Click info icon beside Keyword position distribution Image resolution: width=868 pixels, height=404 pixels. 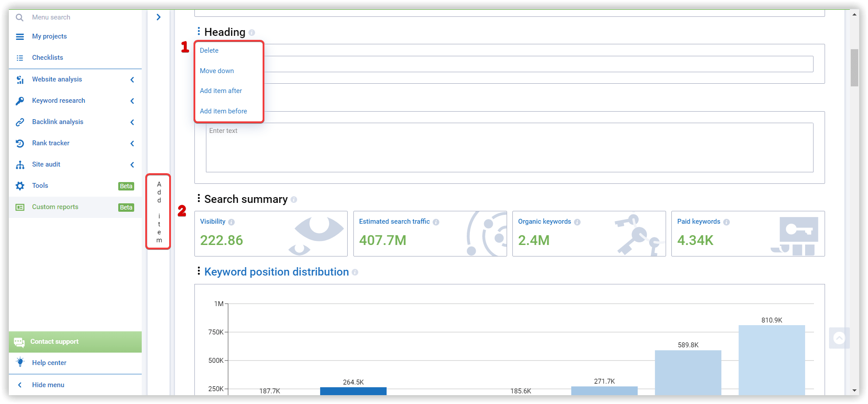click(x=355, y=272)
